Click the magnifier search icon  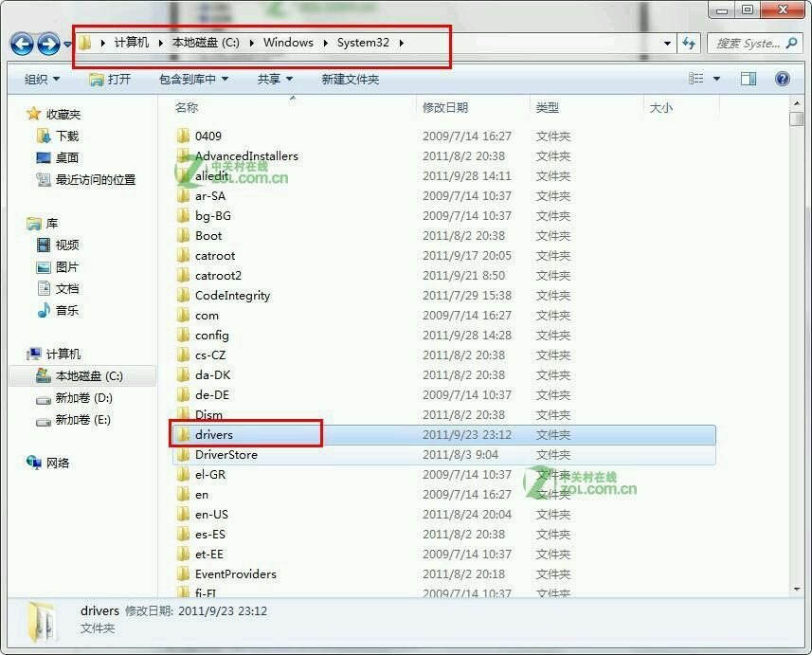point(791,43)
